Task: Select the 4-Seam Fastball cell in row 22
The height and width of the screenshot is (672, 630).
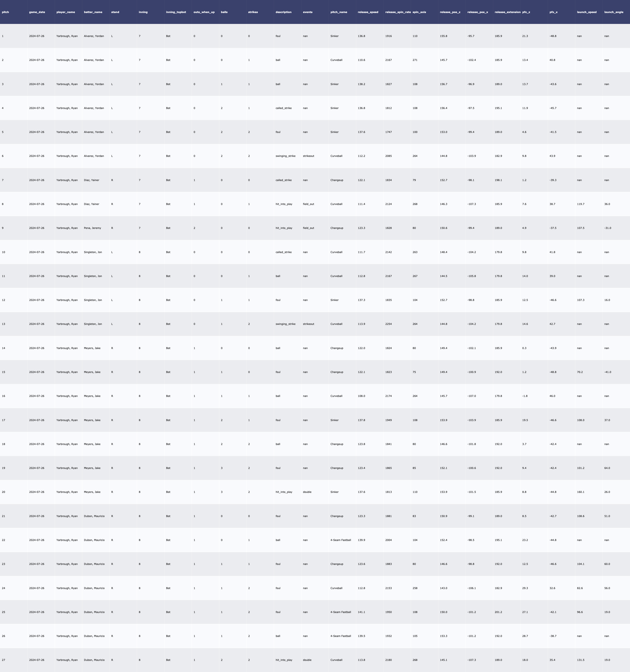Action: 340,540
